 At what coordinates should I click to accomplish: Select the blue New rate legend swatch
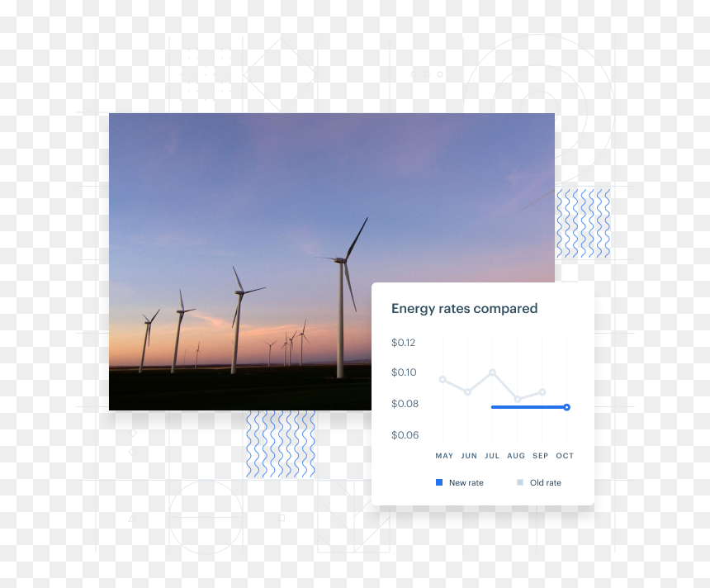[438, 482]
